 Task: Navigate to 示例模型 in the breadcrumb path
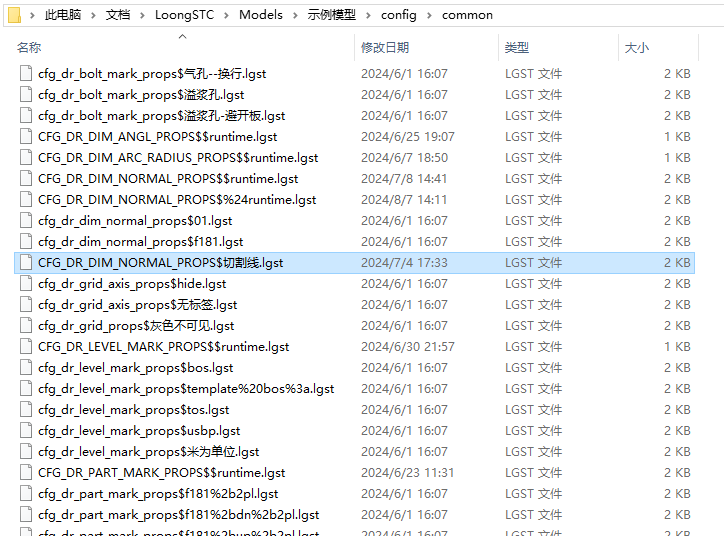pyautogui.click(x=331, y=15)
